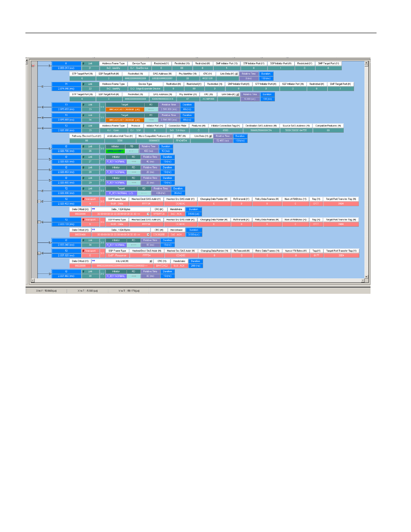Click the Link icon in packet 22 header
This screenshot has height=532, width=411.
pyautogui.click(x=84, y=84)
